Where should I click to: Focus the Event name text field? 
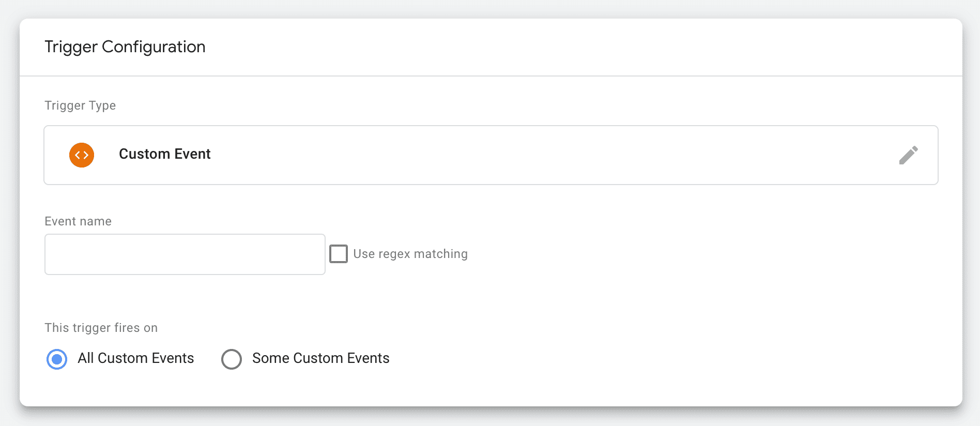click(x=185, y=254)
